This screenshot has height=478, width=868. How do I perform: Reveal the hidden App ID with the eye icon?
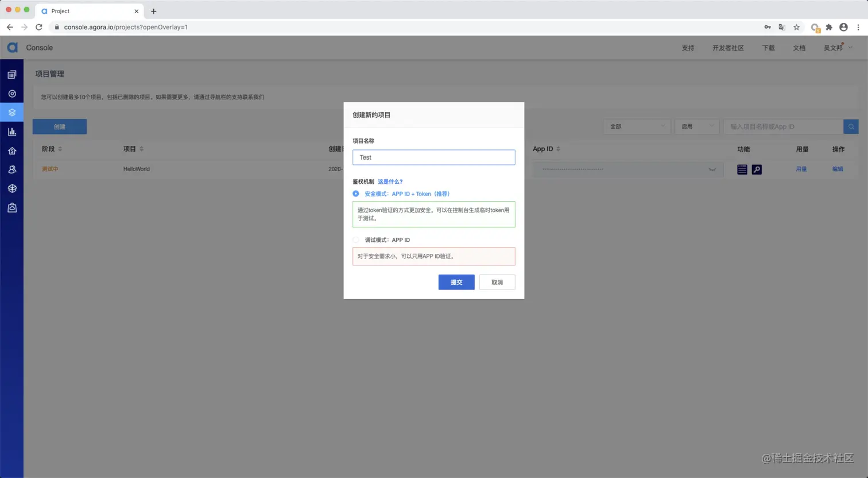[712, 169]
